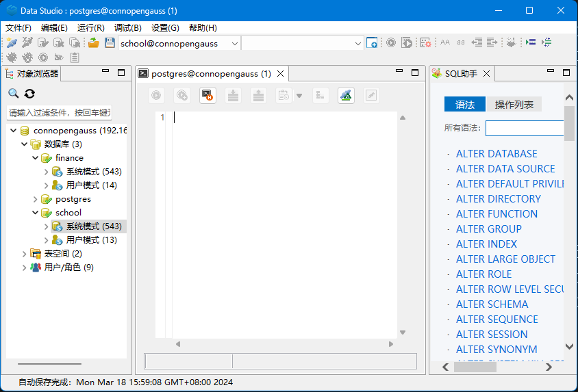
Task: Click the New Terminal icon beside the combo boxes
Action: click(372, 42)
